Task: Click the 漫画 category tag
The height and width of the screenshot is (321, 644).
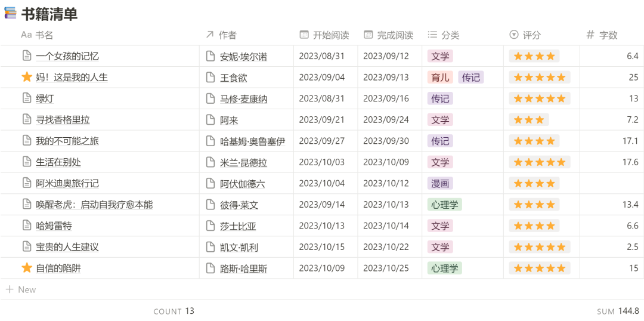Action: (x=440, y=183)
